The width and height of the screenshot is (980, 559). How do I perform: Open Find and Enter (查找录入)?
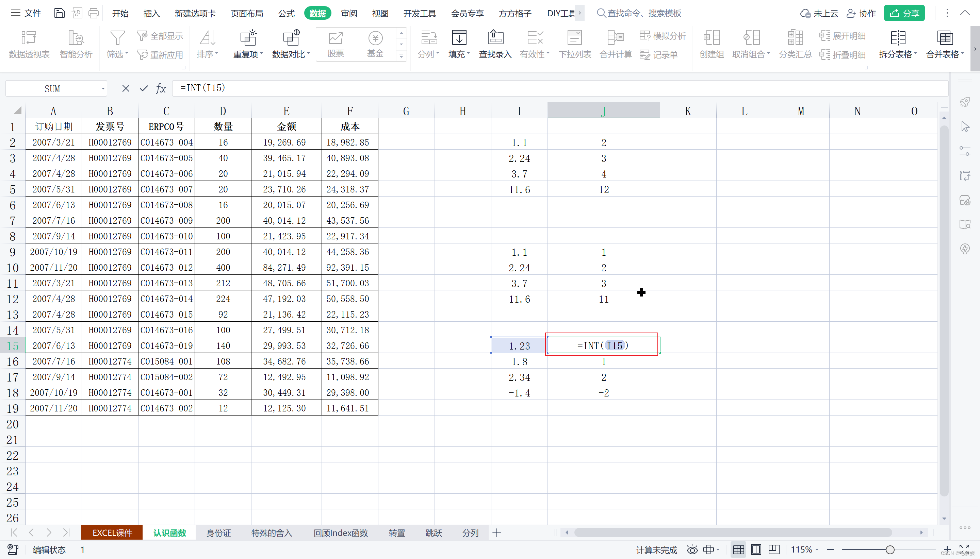[x=495, y=45]
